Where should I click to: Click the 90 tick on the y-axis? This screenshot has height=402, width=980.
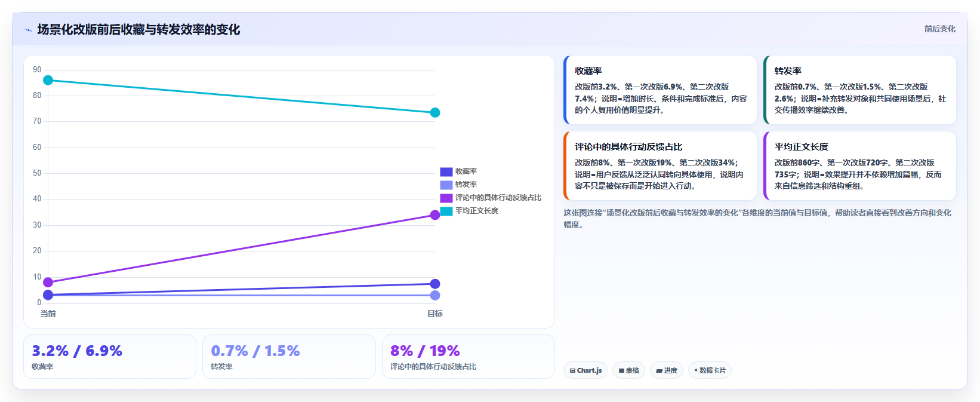[37, 70]
